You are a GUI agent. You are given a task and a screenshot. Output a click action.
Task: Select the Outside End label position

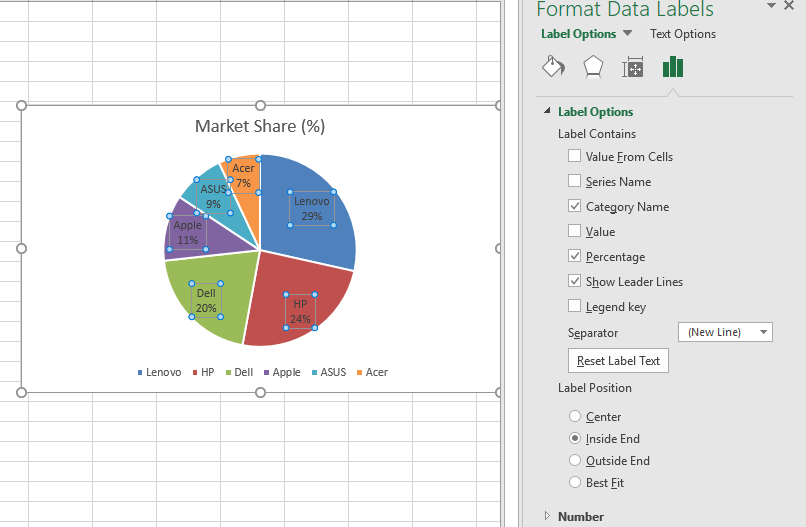pyautogui.click(x=574, y=460)
